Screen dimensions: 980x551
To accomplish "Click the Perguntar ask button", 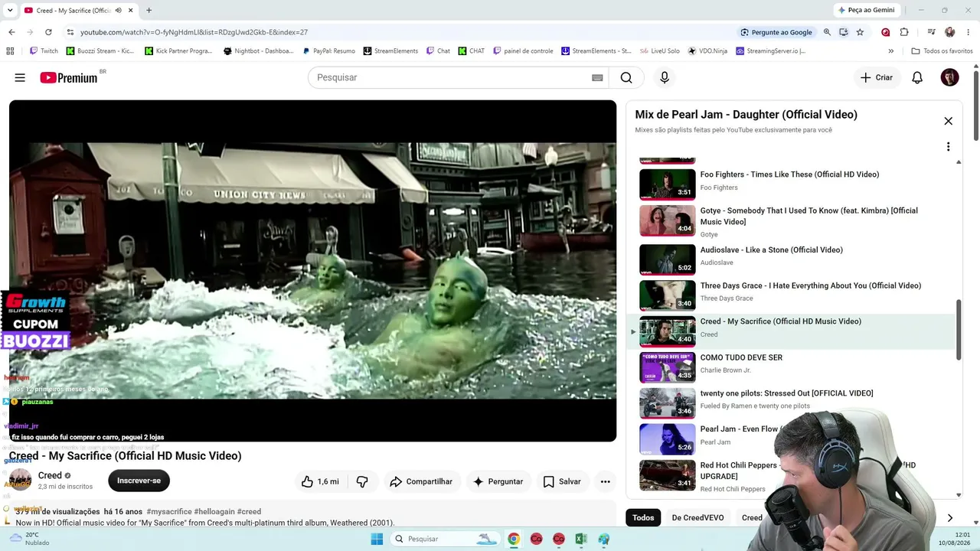I will pos(498,481).
